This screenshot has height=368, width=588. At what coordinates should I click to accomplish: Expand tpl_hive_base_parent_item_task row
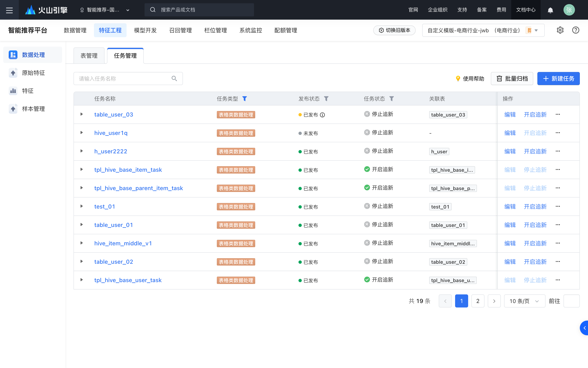82,188
